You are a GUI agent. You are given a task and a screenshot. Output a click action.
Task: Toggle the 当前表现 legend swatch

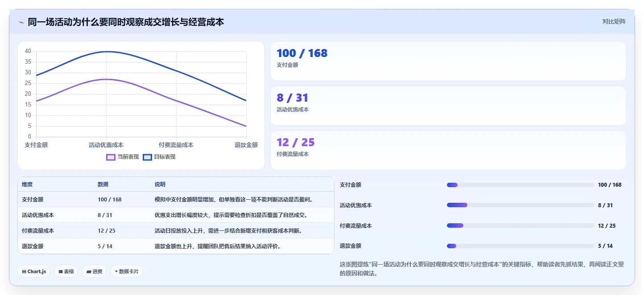pos(111,157)
